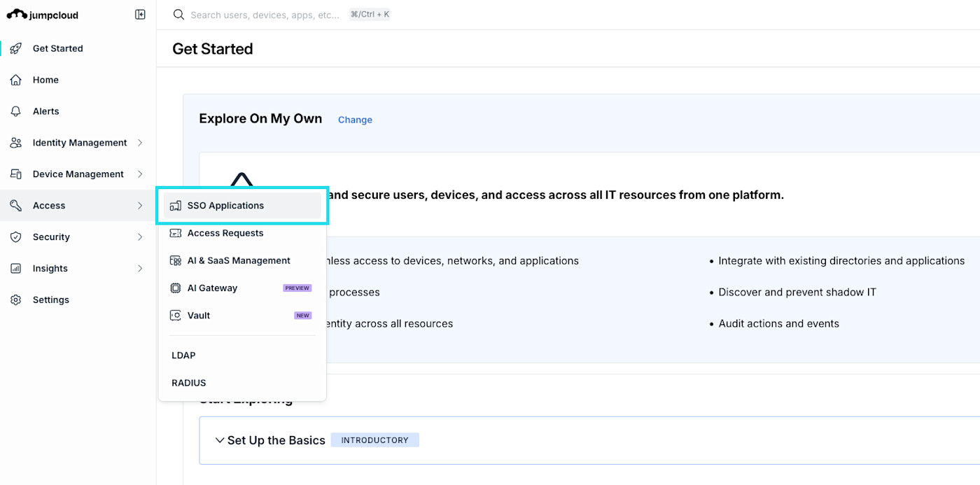Open the Vault menu entry
980x485 pixels.
tap(242, 316)
